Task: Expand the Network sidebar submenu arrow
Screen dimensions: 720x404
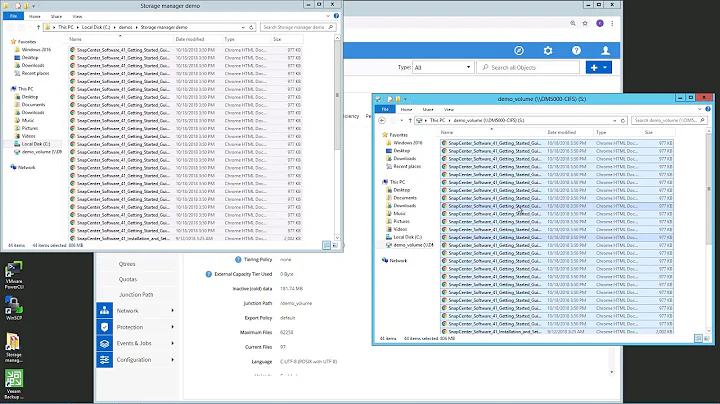Action: pos(173,311)
